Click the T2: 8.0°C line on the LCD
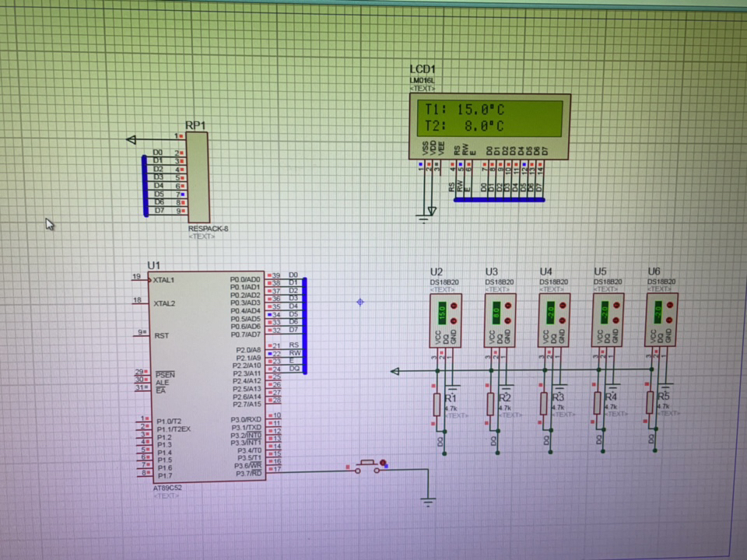 point(465,126)
